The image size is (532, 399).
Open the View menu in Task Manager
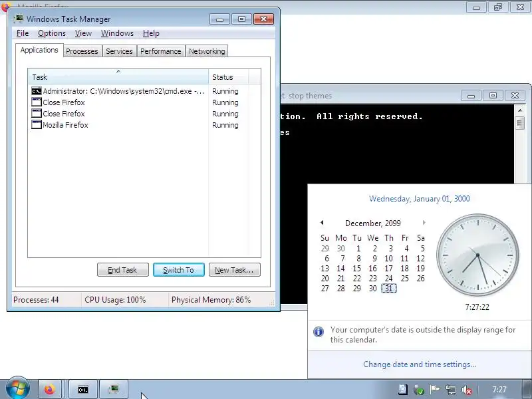(83, 33)
